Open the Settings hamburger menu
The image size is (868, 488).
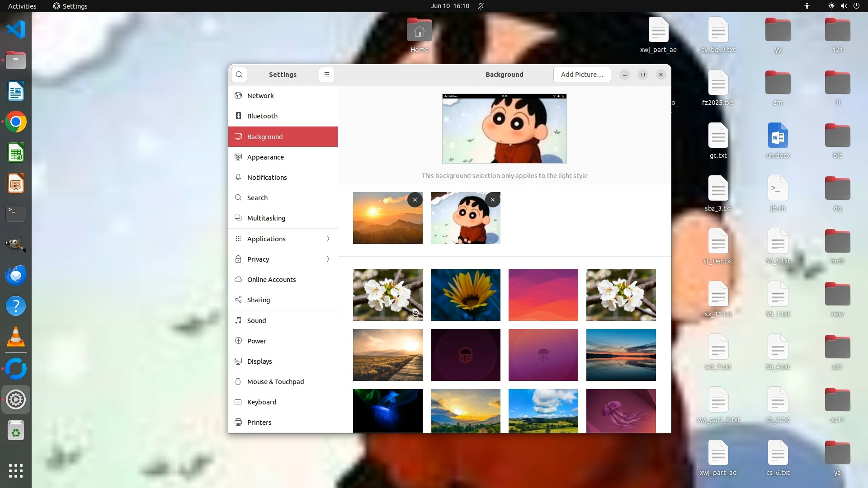(327, 75)
